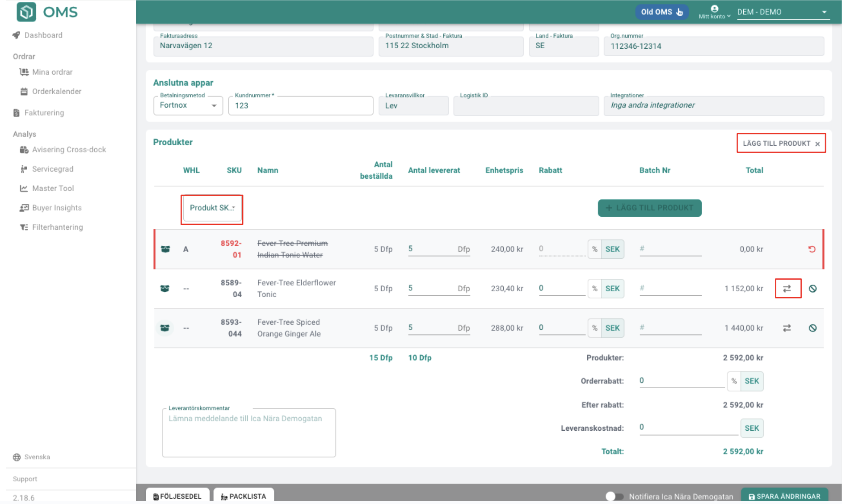Open Servicegrad analysis
The height and width of the screenshot is (504, 842).
pyautogui.click(x=52, y=169)
